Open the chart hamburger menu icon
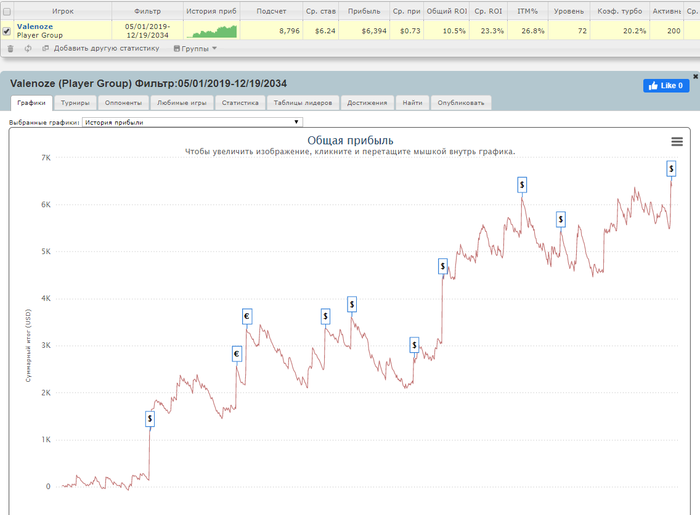This screenshot has height=515, width=700. [x=677, y=142]
